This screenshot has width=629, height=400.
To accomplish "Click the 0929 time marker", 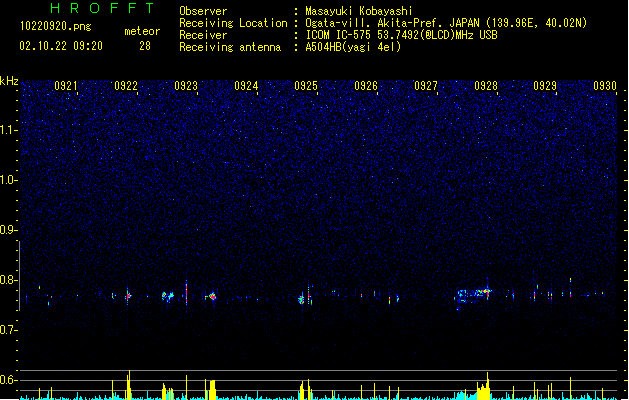I will point(545,86).
